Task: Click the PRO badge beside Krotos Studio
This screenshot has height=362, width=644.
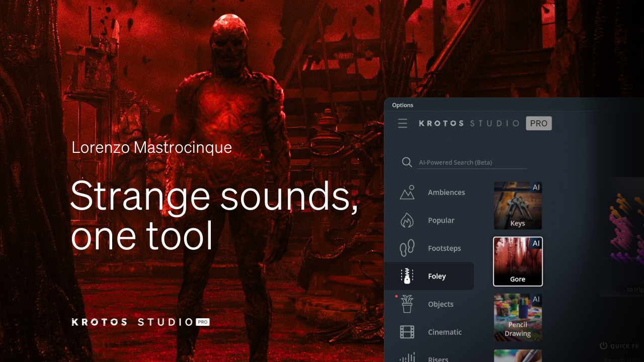Action: pyautogui.click(x=539, y=123)
